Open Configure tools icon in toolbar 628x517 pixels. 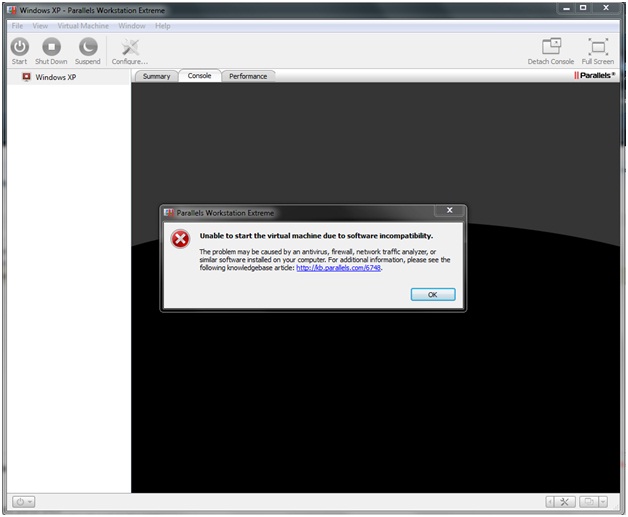pyautogui.click(x=130, y=48)
